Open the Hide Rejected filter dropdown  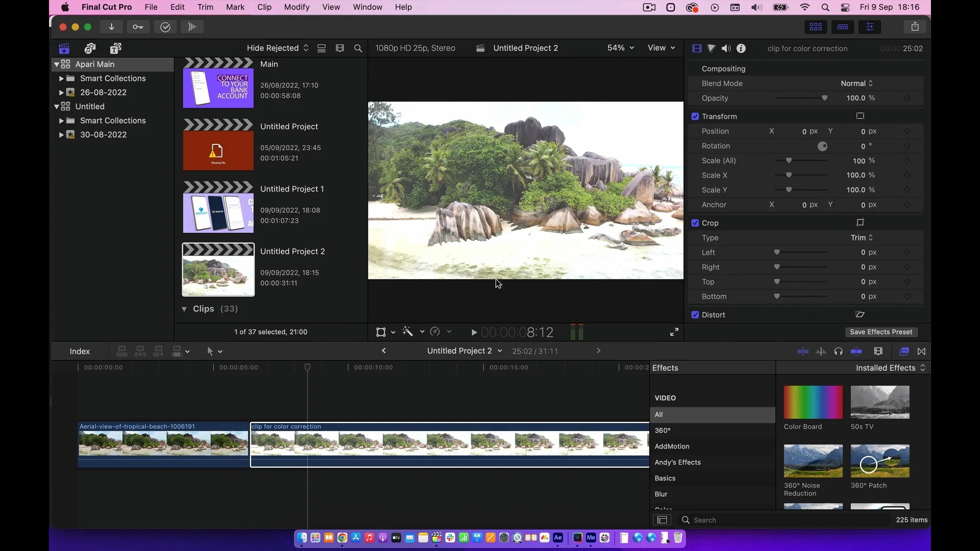point(278,48)
